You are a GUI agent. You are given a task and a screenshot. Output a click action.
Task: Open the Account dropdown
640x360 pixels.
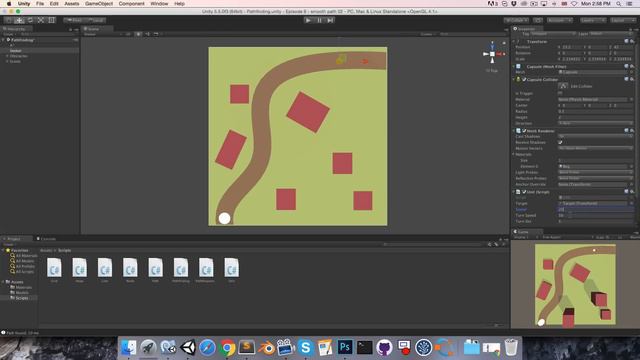tap(560, 20)
